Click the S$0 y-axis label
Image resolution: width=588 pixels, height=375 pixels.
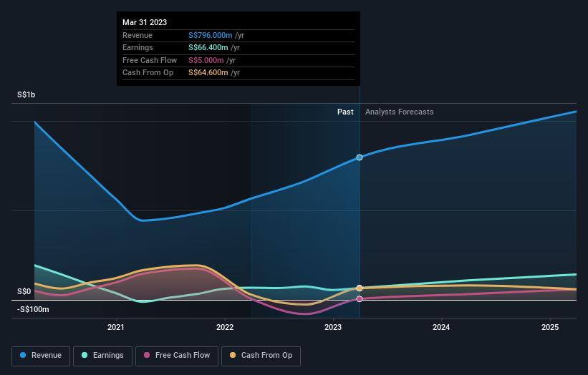(24, 291)
